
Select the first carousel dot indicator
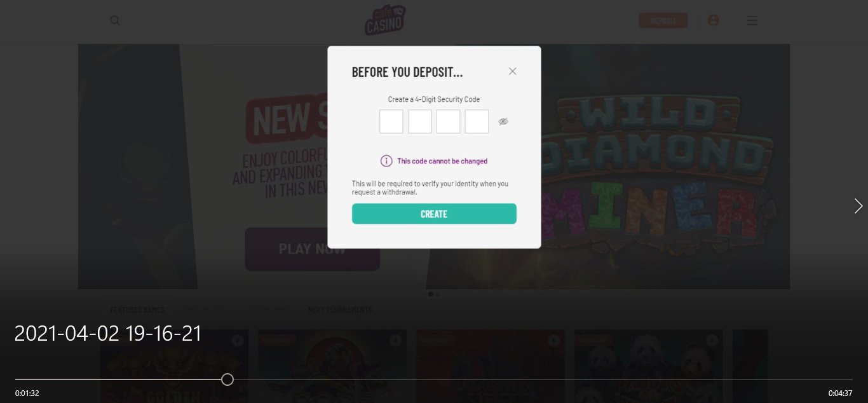(431, 294)
